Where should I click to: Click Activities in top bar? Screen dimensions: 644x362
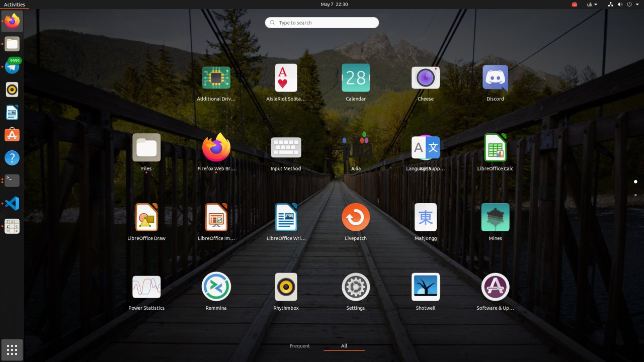(15, 4)
